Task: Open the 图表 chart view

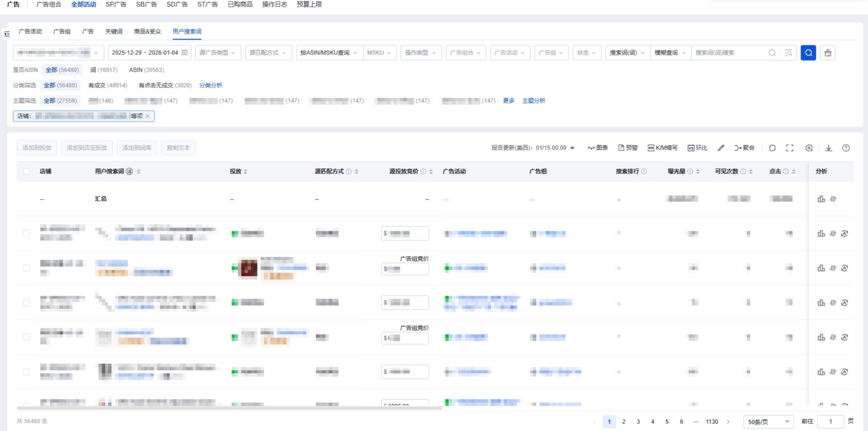Action: click(598, 148)
